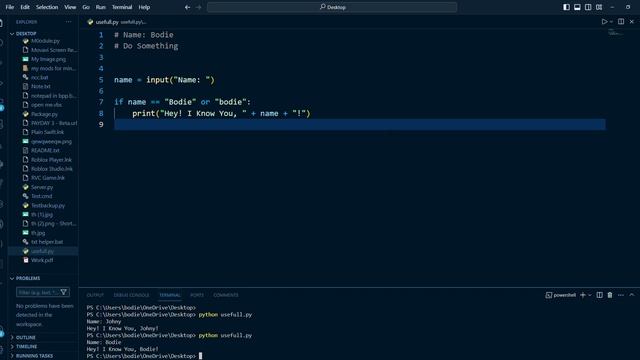Switch to the OUTPUT panel tab
Image resolution: width=640 pixels, height=360 pixels.
[95, 295]
